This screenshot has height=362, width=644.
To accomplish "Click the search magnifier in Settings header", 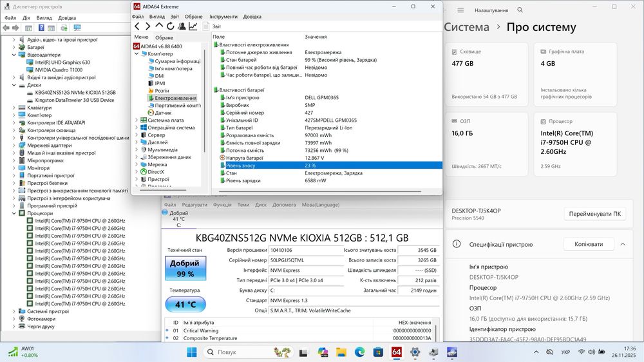I will (520, 10).
